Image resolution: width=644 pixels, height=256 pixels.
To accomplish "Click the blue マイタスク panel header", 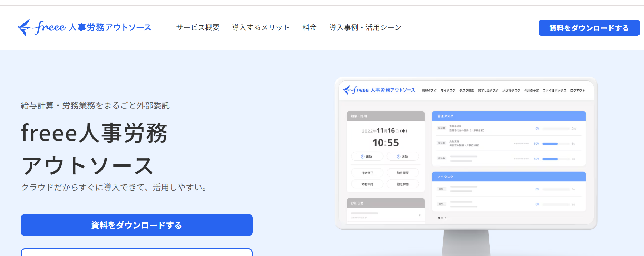I will [509, 177].
